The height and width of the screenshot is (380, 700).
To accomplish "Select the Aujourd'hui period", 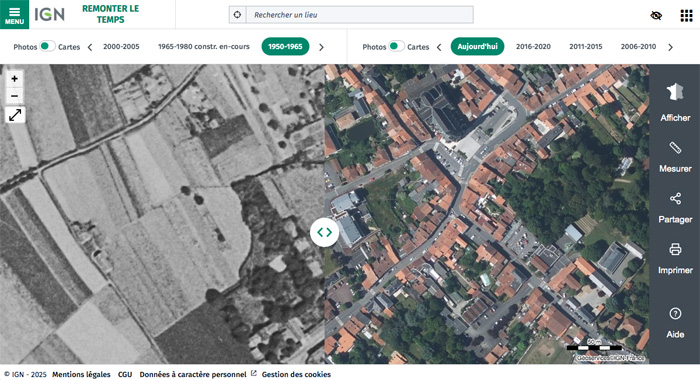I will (477, 46).
